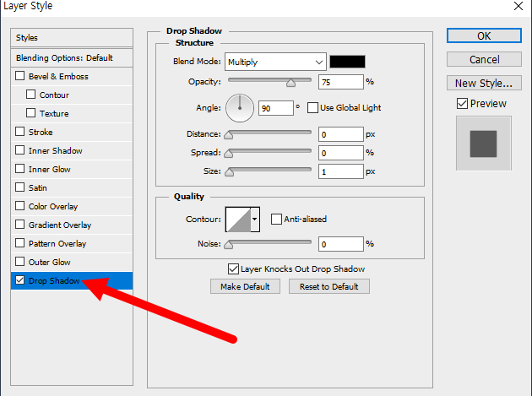Click the Cancel button

tap(484, 59)
